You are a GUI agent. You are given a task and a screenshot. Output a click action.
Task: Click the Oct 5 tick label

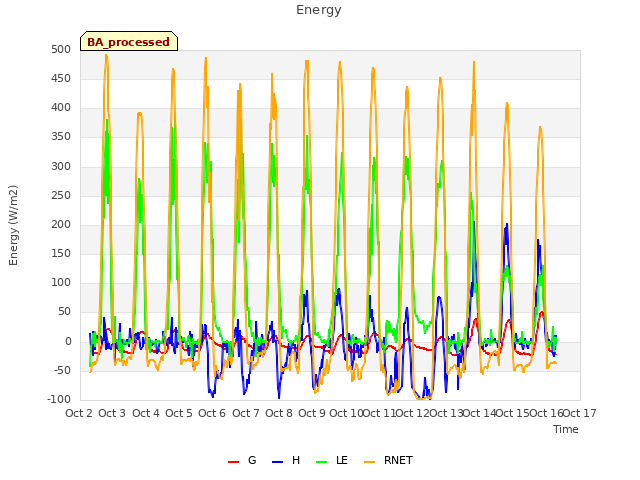[179, 413]
